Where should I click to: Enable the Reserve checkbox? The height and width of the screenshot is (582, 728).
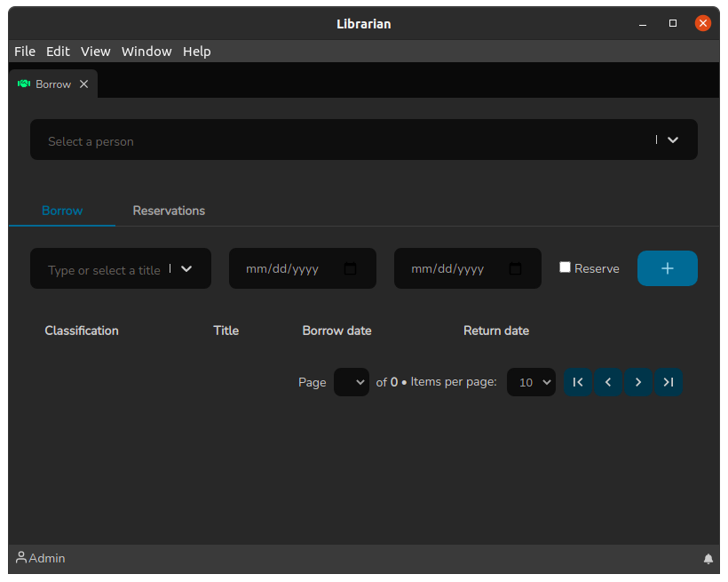(565, 267)
